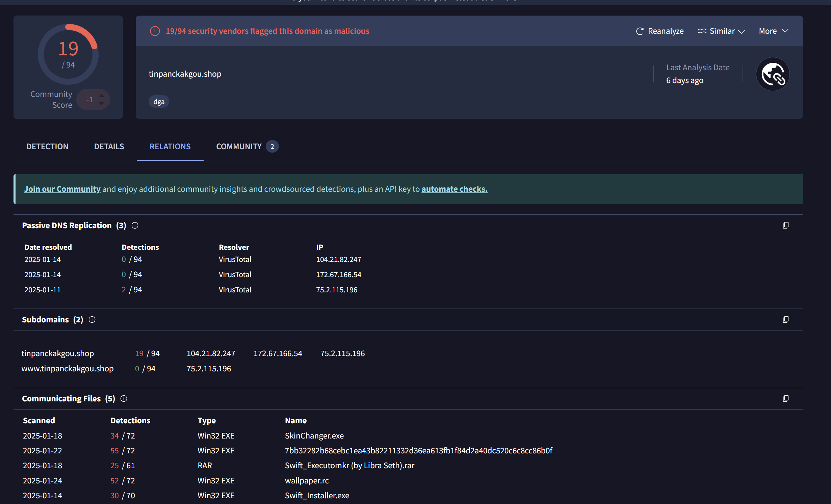The image size is (831, 504).
Task: Click Communicating Files info icon
Action: [124, 399]
